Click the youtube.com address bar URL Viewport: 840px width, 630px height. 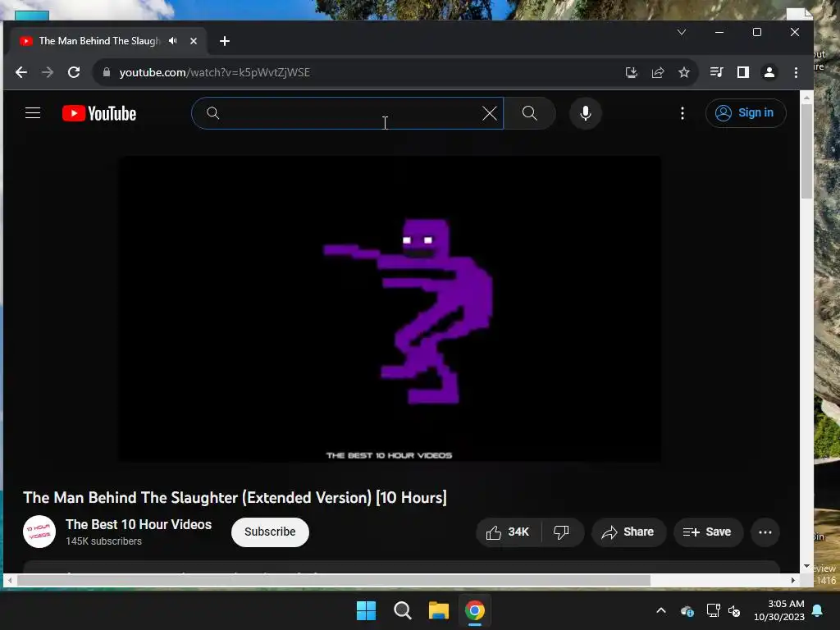pyautogui.click(x=214, y=72)
